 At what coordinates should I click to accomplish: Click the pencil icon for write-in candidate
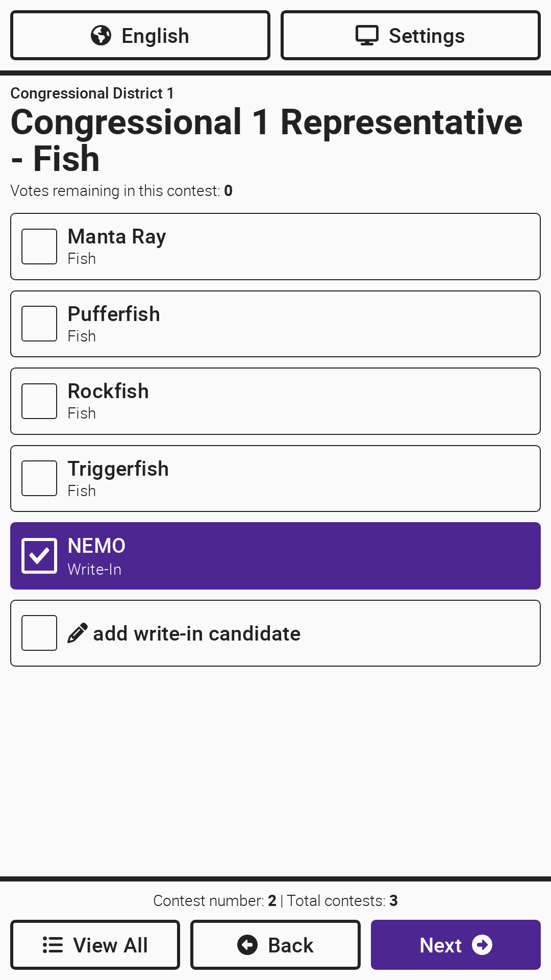point(78,633)
